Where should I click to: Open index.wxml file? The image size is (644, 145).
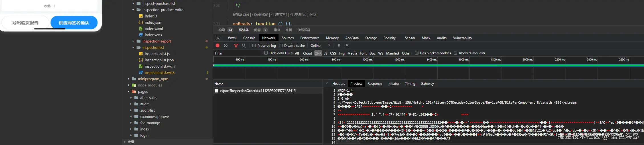154,29
